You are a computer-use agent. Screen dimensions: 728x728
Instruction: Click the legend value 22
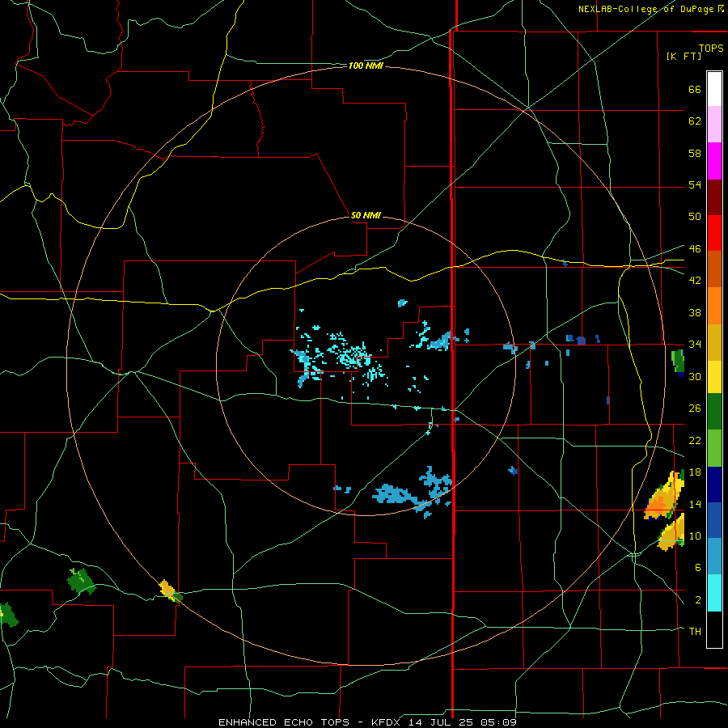[695, 440]
